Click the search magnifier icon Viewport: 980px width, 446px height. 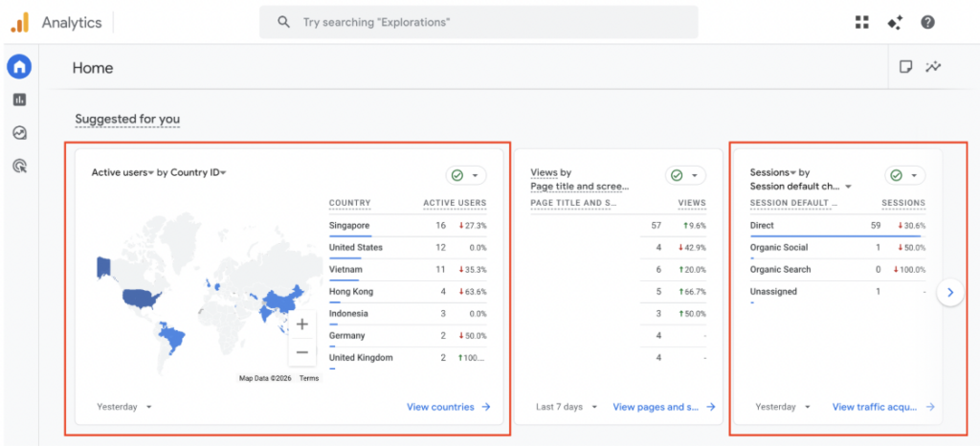[283, 22]
